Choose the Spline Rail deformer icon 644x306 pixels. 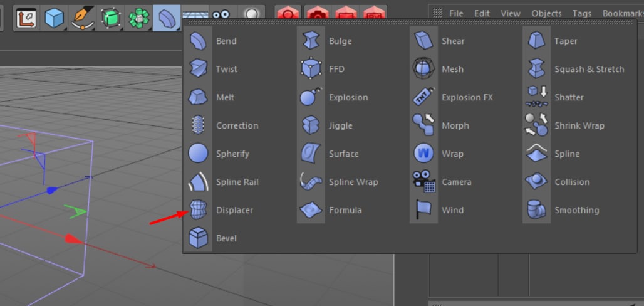tap(199, 181)
